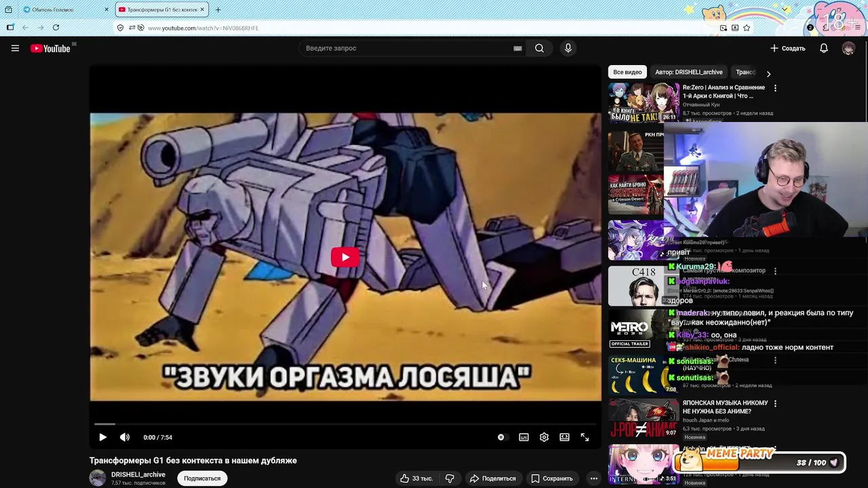Viewport: 868px width, 488px height.
Task: Open options menu for Re:Zero video
Action: coord(775,88)
